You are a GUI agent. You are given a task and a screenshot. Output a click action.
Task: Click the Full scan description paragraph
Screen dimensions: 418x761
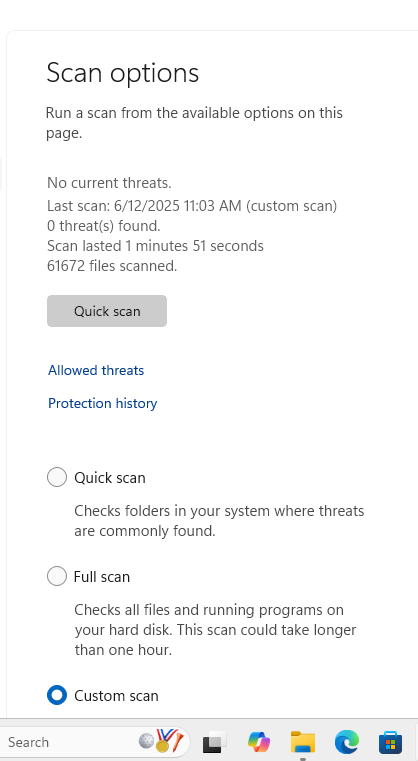(x=216, y=629)
